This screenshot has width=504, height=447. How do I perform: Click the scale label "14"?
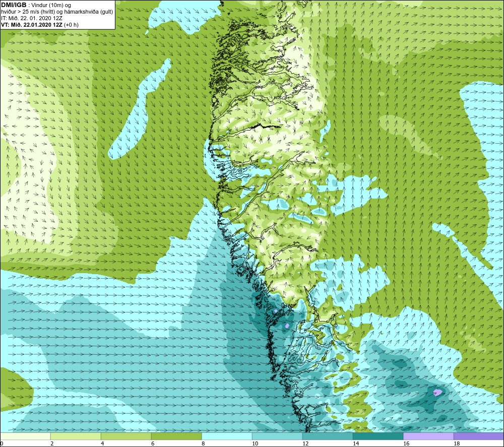point(356,444)
